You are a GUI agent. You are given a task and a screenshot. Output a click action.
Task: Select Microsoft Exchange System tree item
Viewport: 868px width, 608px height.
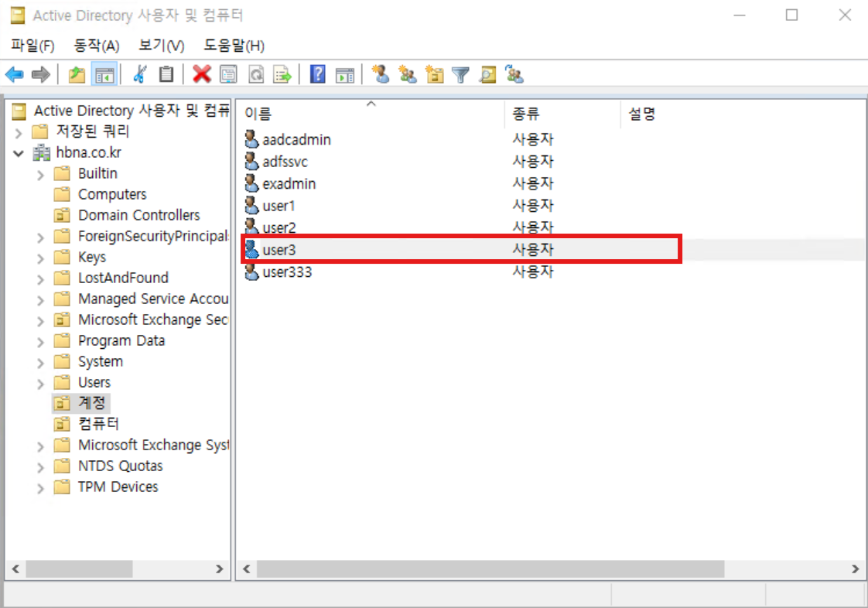pyautogui.click(x=153, y=446)
